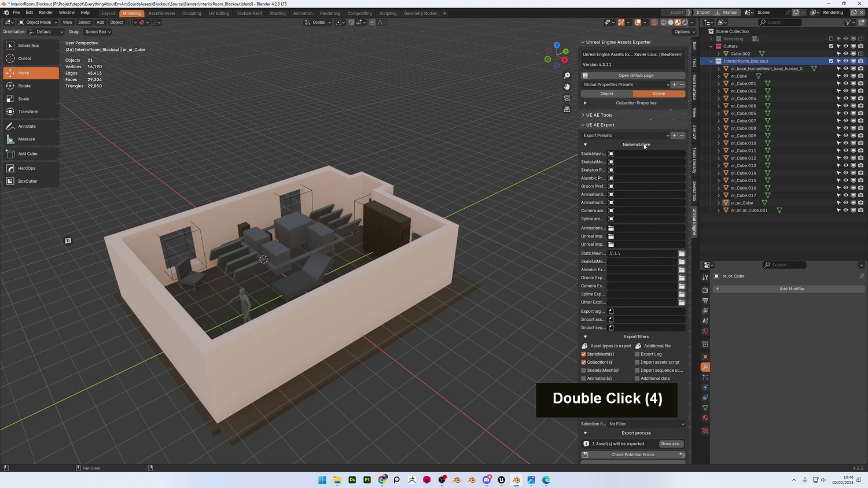Switch viewport to rendered shading
This screenshot has height=488, width=868.
tap(685, 23)
